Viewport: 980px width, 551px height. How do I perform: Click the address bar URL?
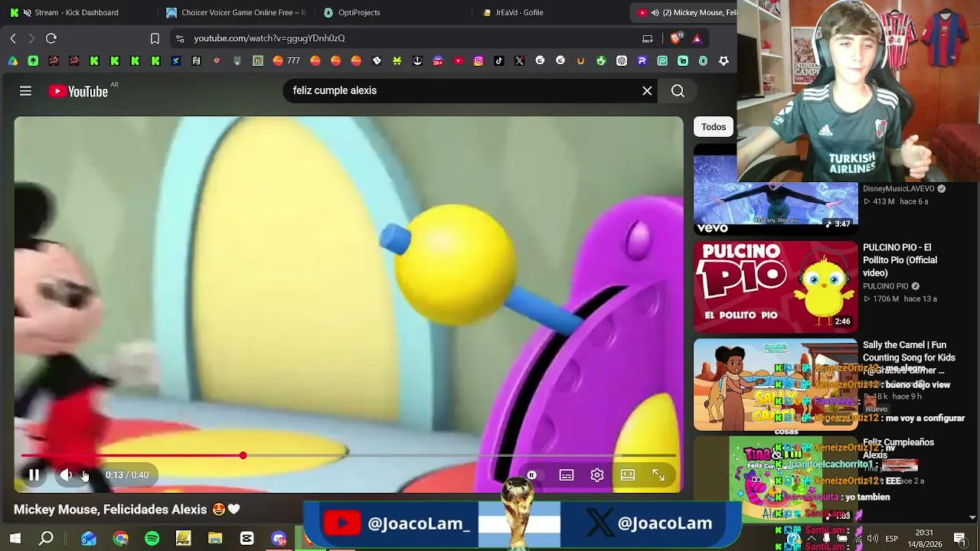[x=269, y=38]
